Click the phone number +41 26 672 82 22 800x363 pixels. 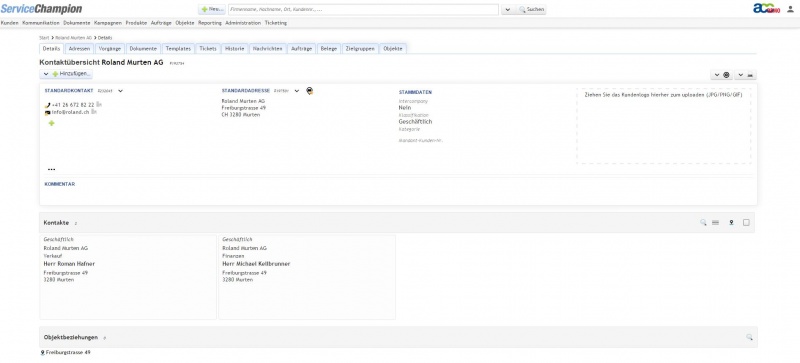(x=73, y=105)
